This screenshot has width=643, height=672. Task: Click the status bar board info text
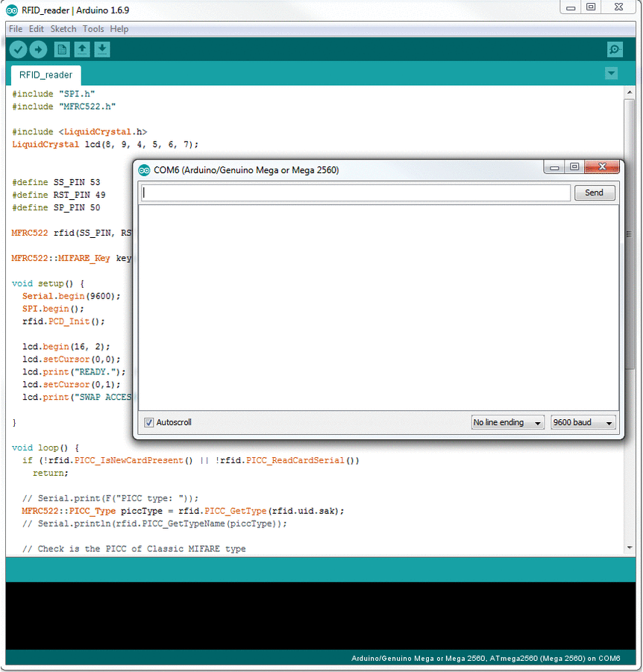pos(486,659)
